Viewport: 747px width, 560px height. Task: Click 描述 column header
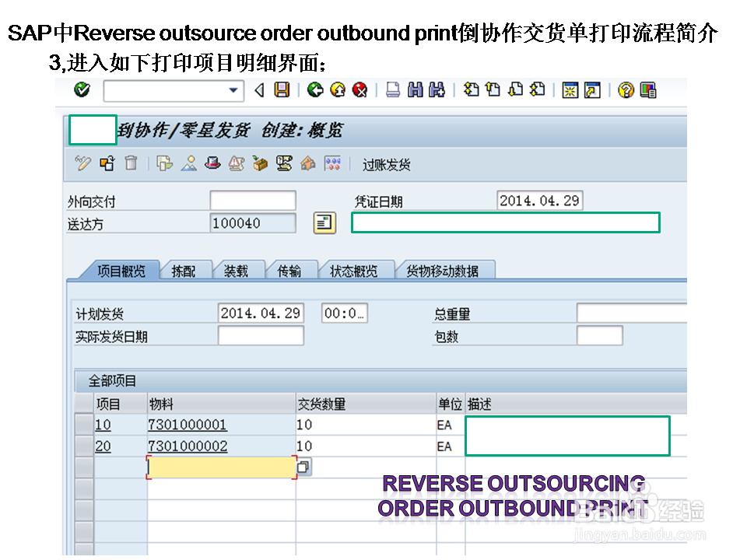(576, 404)
